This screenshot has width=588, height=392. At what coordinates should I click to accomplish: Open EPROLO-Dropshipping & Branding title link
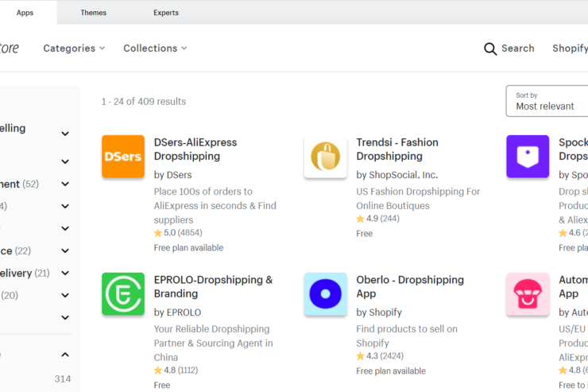213,287
